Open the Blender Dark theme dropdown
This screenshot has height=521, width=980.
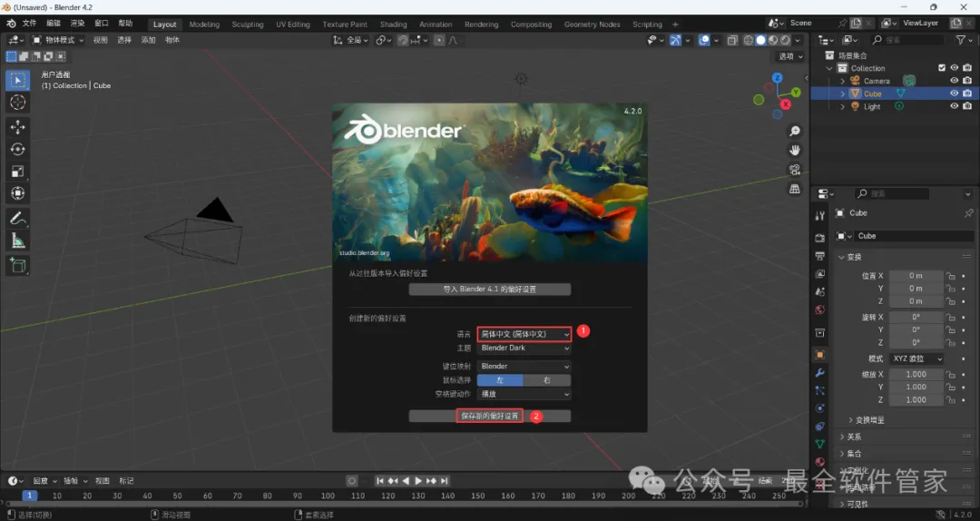[x=524, y=348]
